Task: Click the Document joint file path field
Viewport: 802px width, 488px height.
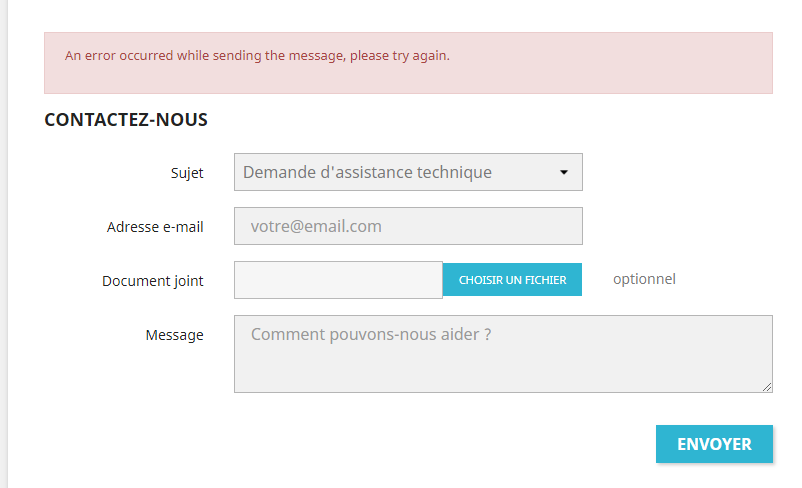Action: [338, 280]
